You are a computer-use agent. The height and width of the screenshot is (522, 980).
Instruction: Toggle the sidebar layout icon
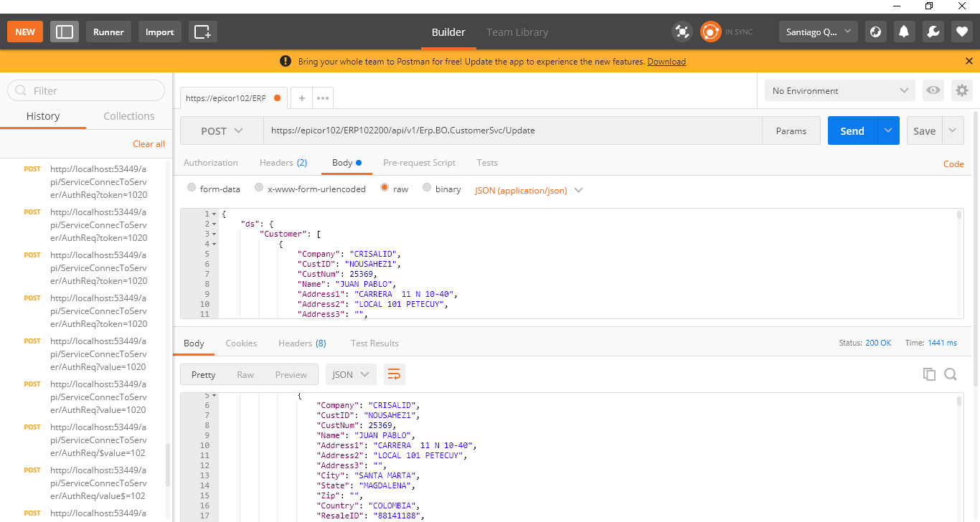pyautogui.click(x=65, y=32)
